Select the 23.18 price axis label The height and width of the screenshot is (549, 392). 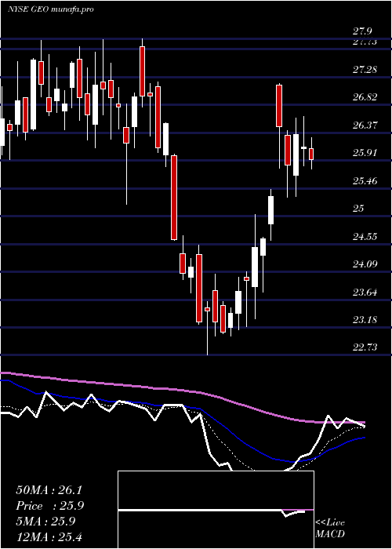(x=365, y=320)
